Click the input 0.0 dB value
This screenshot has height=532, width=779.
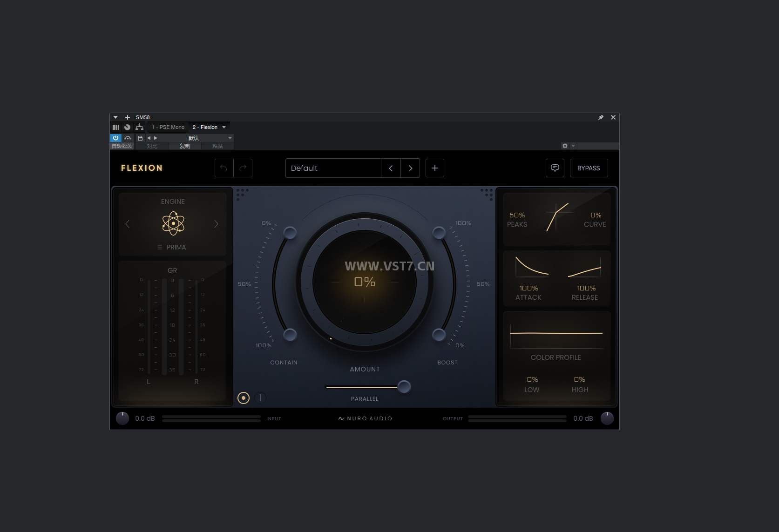coord(145,418)
